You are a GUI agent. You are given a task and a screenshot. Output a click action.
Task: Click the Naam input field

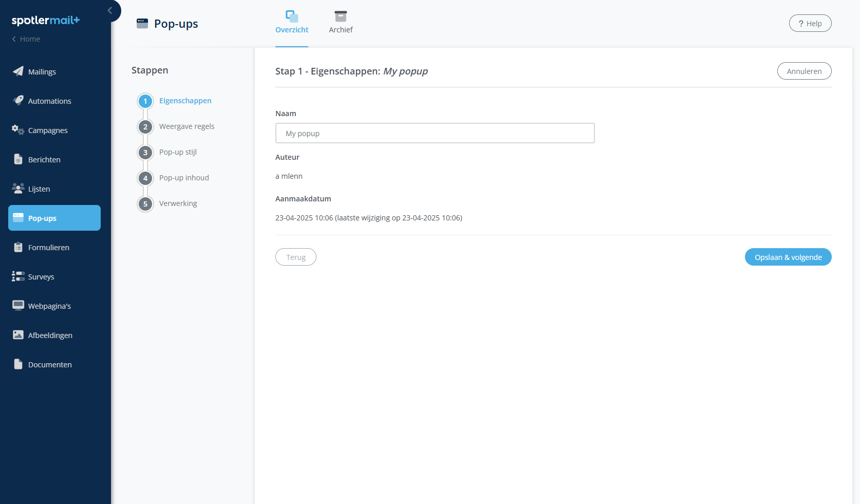tap(435, 133)
